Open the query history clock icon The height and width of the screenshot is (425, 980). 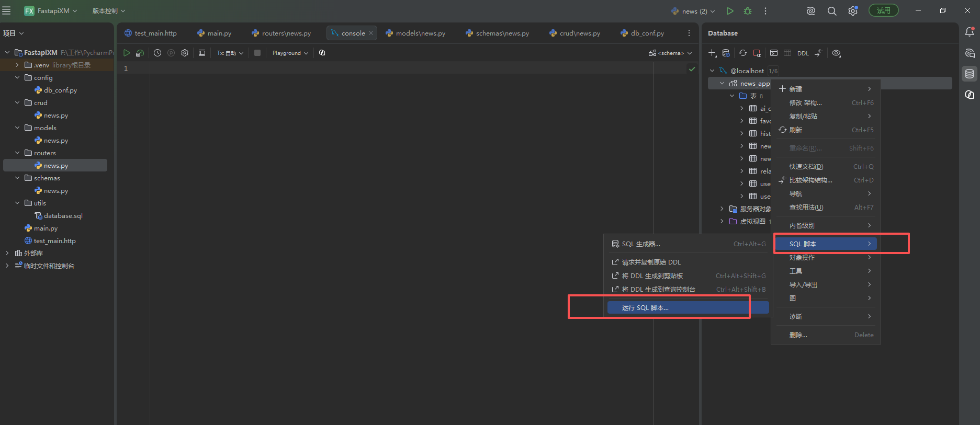pos(157,53)
